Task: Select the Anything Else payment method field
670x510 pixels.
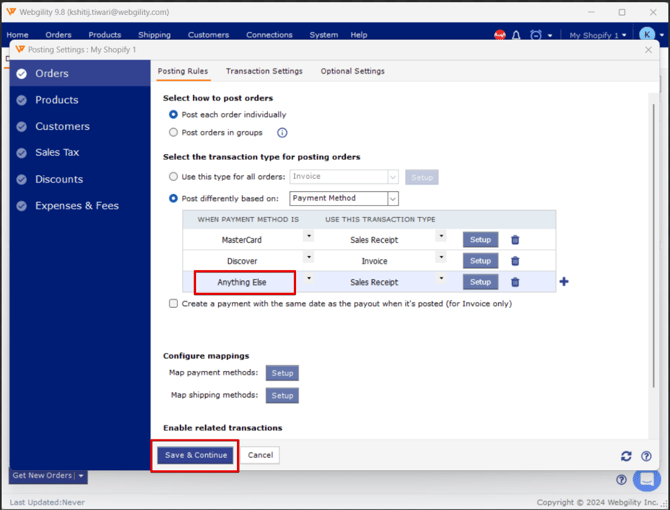Action: click(x=243, y=282)
